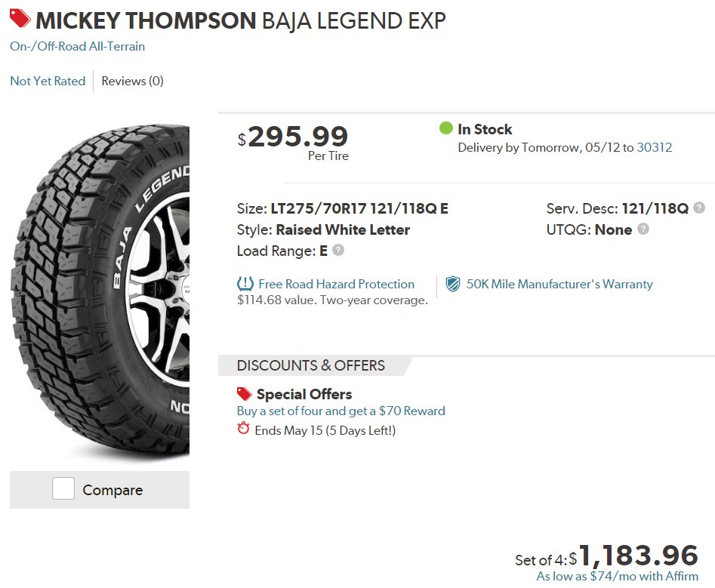This screenshot has width=715, height=588.
Task: Click the Mickey Thompson Baja Legend EXP title
Action: [241, 20]
